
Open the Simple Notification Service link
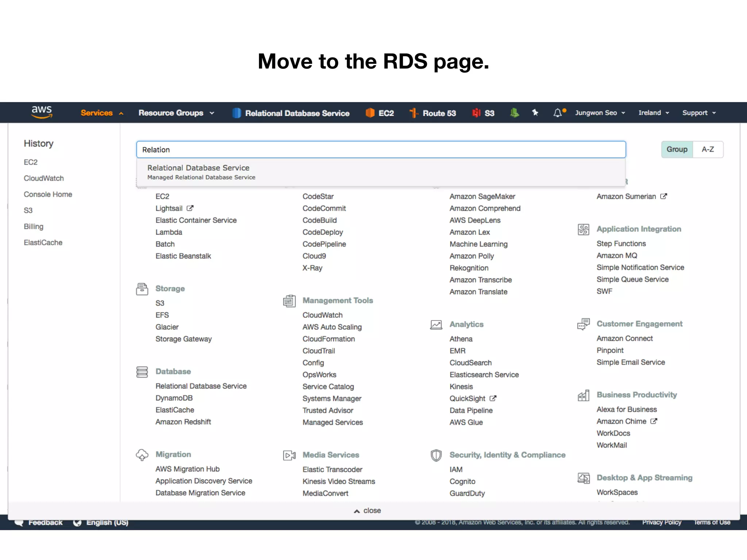click(640, 268)
